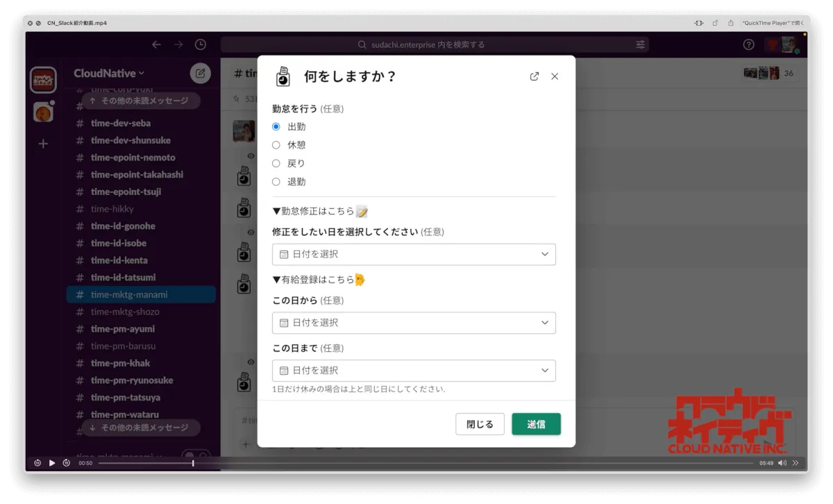Open history clock icon
833x504 pixels.
pos(201,44)
